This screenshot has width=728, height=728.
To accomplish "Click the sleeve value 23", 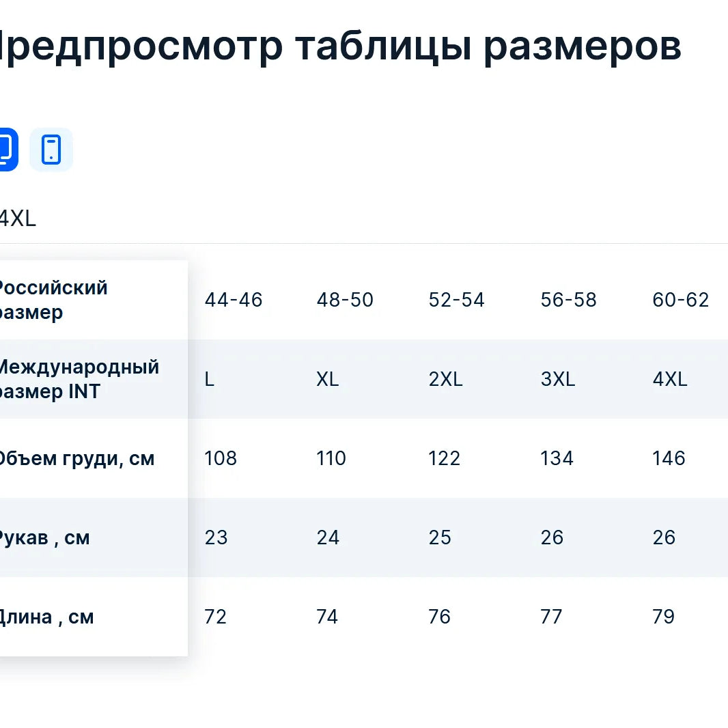I will pyautogui.click(x=216, y=537).
